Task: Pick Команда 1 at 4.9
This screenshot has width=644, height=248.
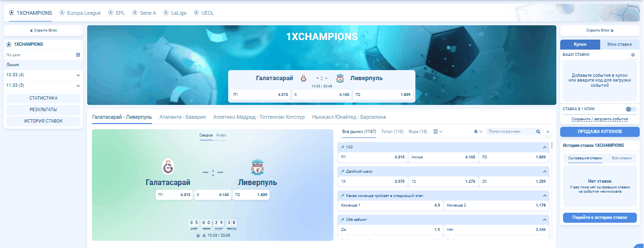Action: pos(390,206)
